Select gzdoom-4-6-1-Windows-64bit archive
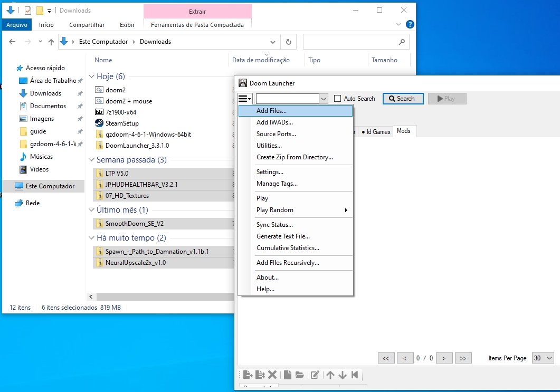Image resolution: width=560 pixels, height=392 pixels. [148, 134]
